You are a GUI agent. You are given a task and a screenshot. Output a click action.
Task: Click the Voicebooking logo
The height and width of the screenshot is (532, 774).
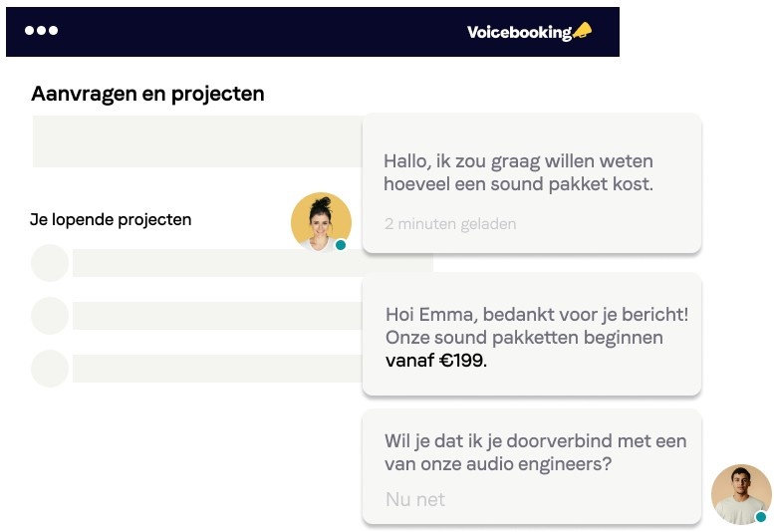[x=519, y=32]
